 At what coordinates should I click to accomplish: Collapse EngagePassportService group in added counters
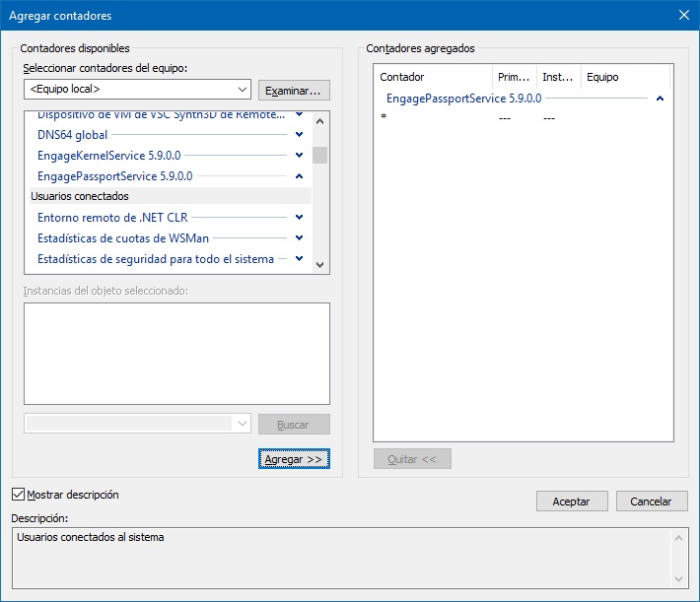(x=660, y=99)
